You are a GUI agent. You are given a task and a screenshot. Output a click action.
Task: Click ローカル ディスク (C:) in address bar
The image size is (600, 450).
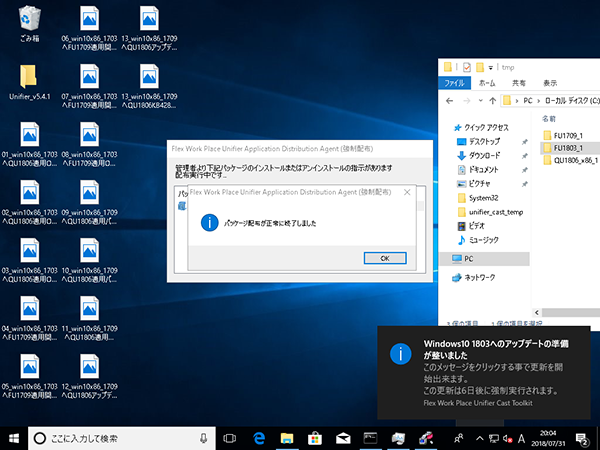click(572, 101)
